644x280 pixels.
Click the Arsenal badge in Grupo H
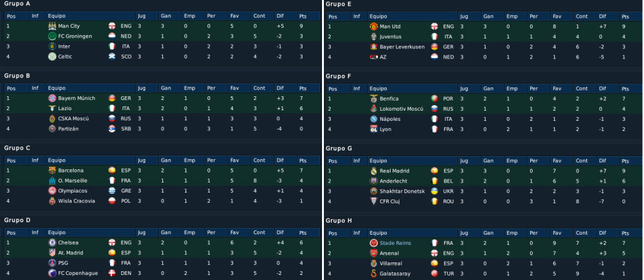point(374,254)
